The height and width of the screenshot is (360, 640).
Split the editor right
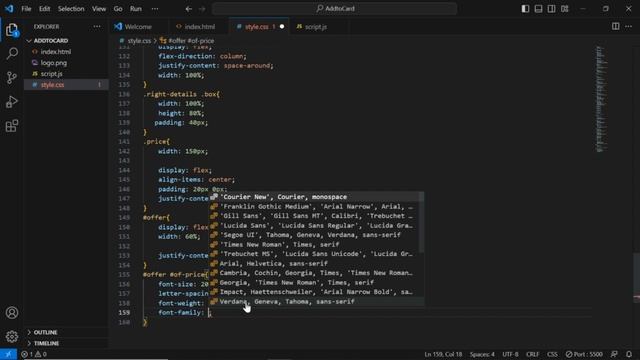point(616,27)
